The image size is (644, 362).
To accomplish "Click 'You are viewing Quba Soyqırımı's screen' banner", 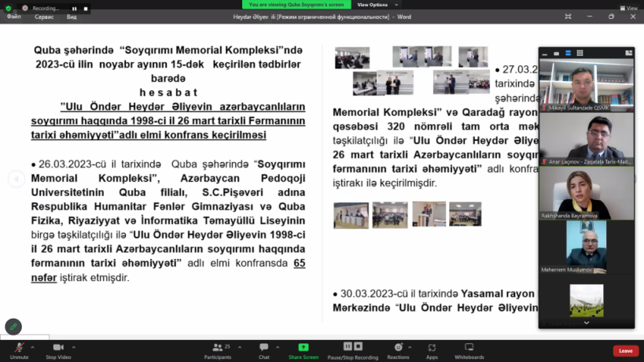I will tap(296, 5).
